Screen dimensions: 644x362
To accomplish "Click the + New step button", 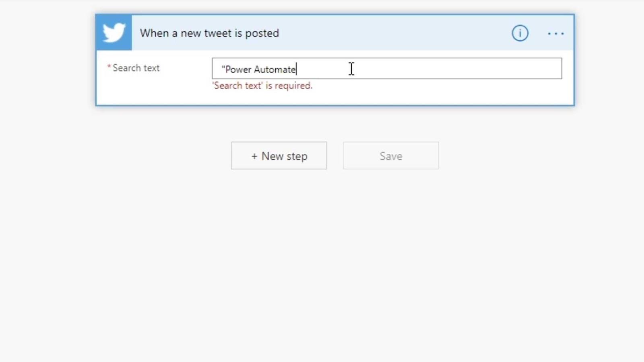I will pos(279,156).
